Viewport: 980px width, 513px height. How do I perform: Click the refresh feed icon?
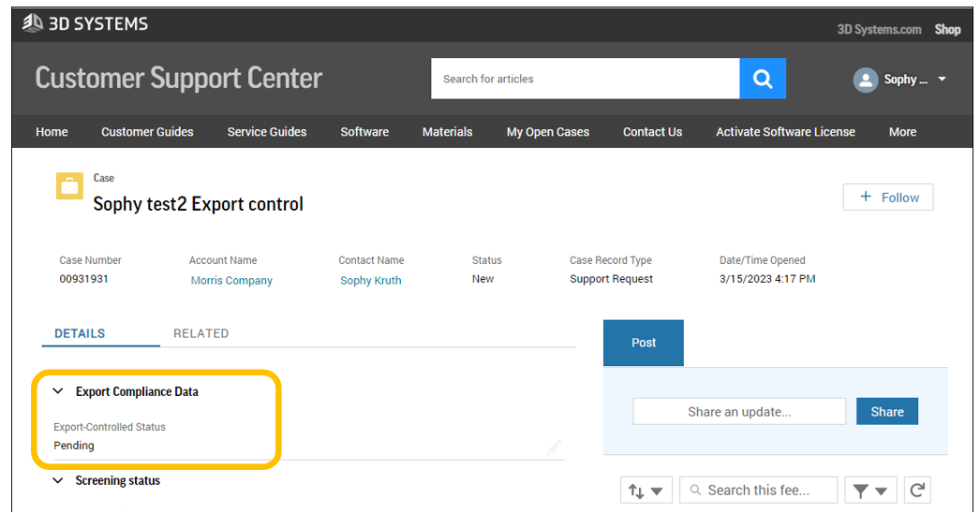click(918, 490)
